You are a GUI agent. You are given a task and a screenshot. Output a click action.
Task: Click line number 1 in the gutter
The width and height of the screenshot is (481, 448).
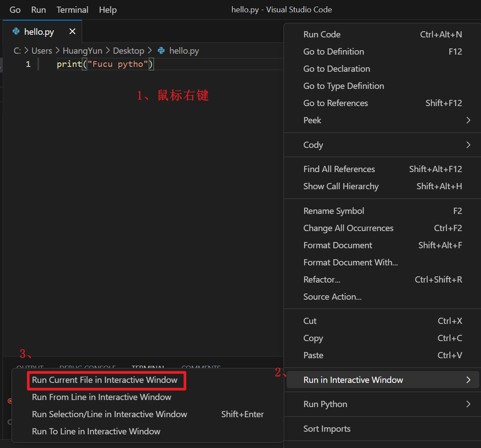tap(28, 64)
